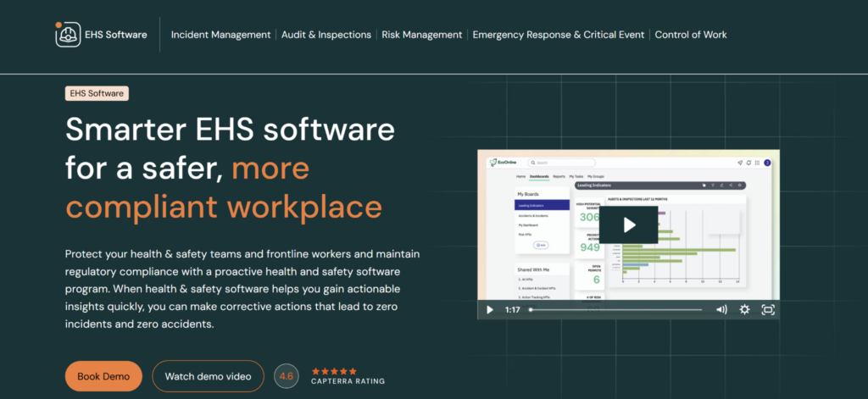The height and width of the screenshot is (399, 868).
Task: Open the EHS Software header link
Action: click(x=115, y=35)
